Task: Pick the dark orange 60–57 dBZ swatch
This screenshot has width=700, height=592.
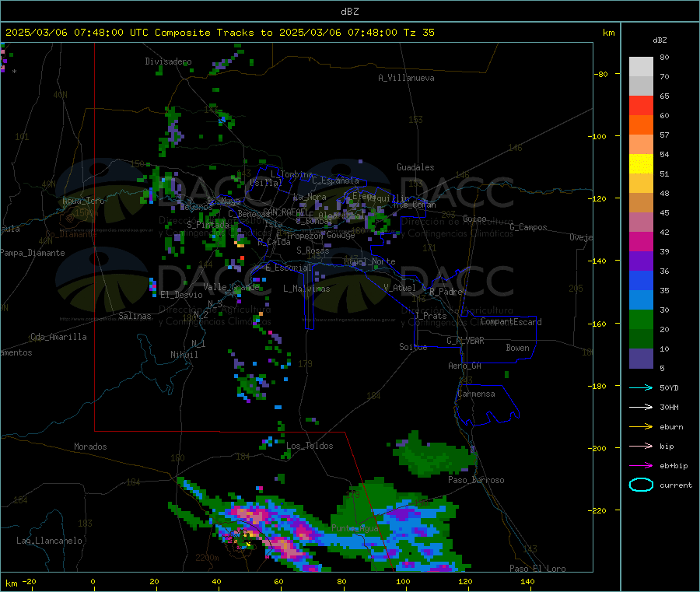Action: [641, 125]
